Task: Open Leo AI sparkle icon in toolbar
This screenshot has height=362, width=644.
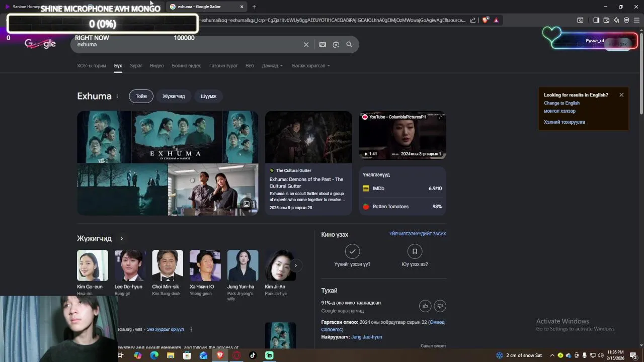Action: [616, 20]
